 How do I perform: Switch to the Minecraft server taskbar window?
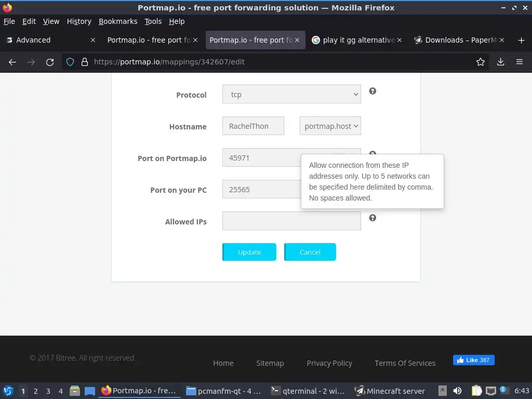[x=390, y=391]
